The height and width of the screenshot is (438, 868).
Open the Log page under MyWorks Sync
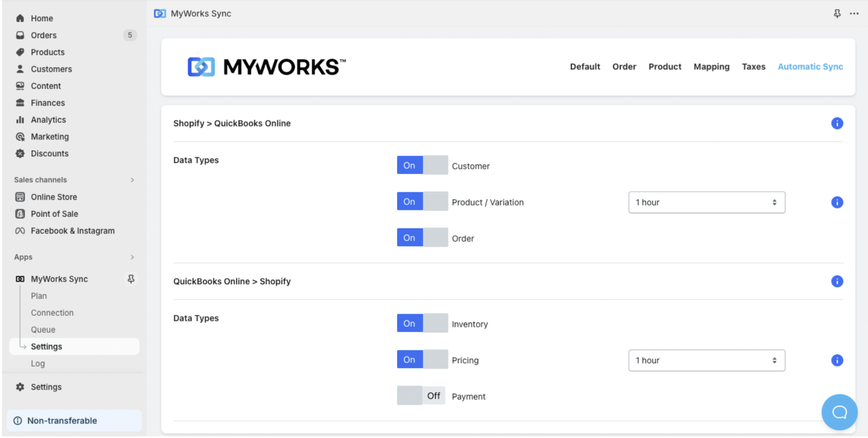tap(38, 363)
